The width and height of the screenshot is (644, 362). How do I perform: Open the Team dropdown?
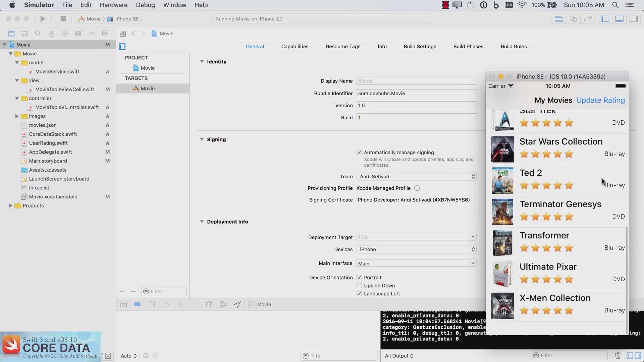click(416, 177)
